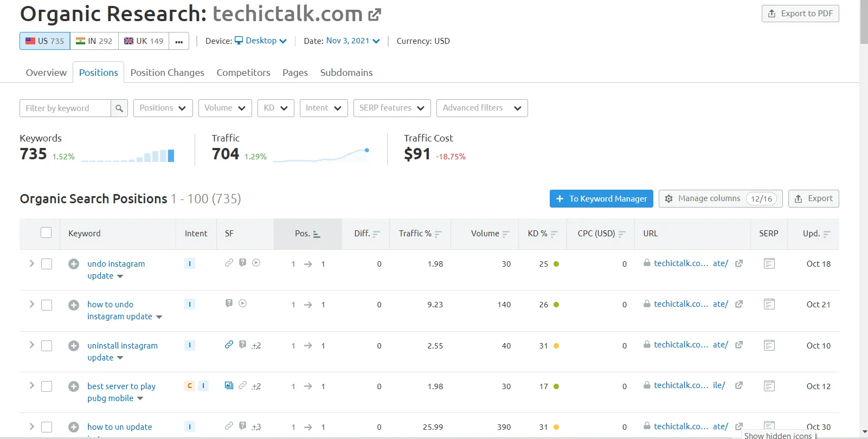Switch to the Competitors tab

pos(243,73)
